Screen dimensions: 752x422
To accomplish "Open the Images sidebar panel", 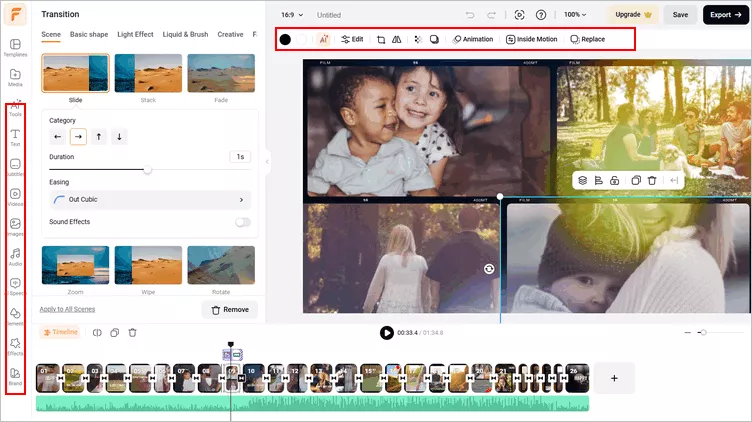I will [15, 227].
